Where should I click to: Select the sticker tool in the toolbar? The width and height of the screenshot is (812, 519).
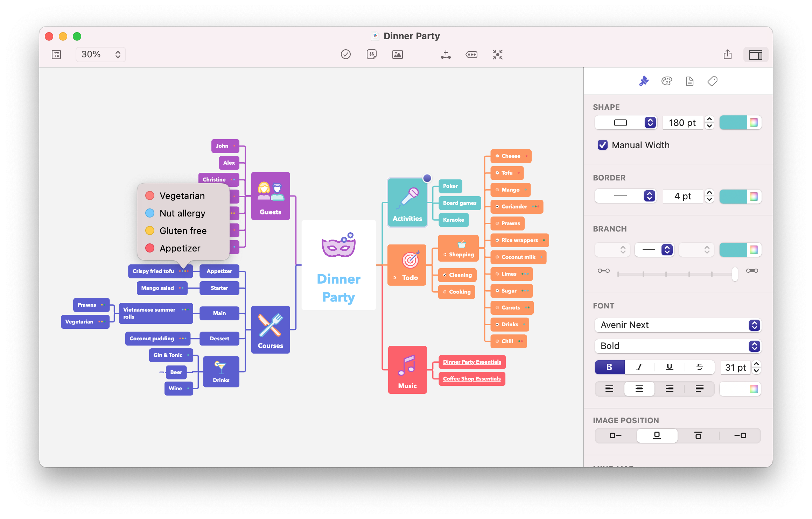[x=372, y=54]
